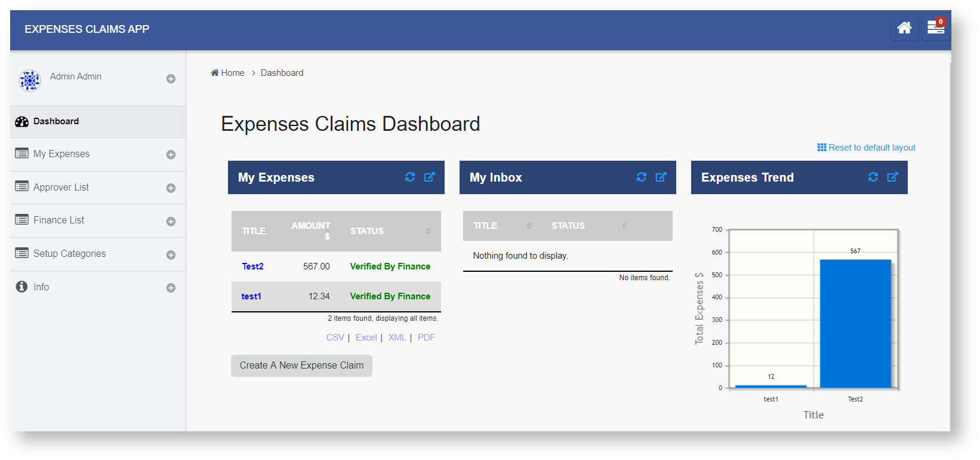Image resolution: width=980 pixels, height=460 pixels.
Task: Click the 12.34 amount cell
Action: pyautogui.click(x=319, y=296)
